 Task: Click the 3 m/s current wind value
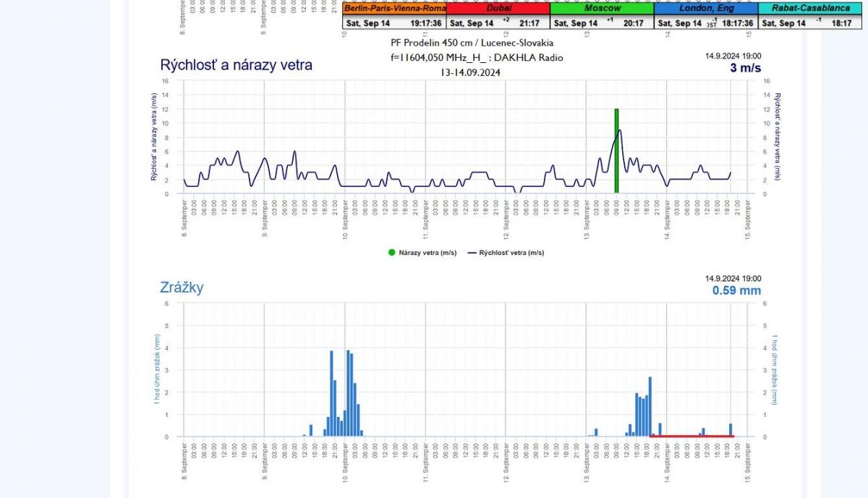pyautogui.click(x=745, y=68)
